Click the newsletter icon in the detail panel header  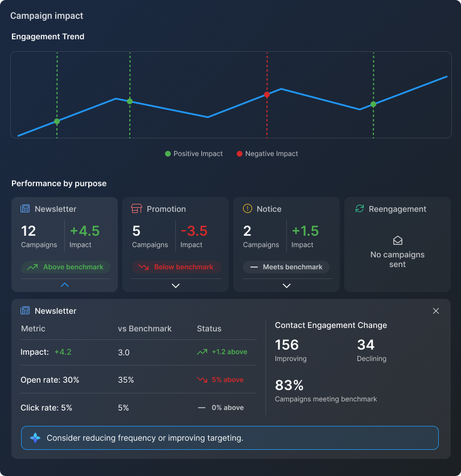coord(25,311)
